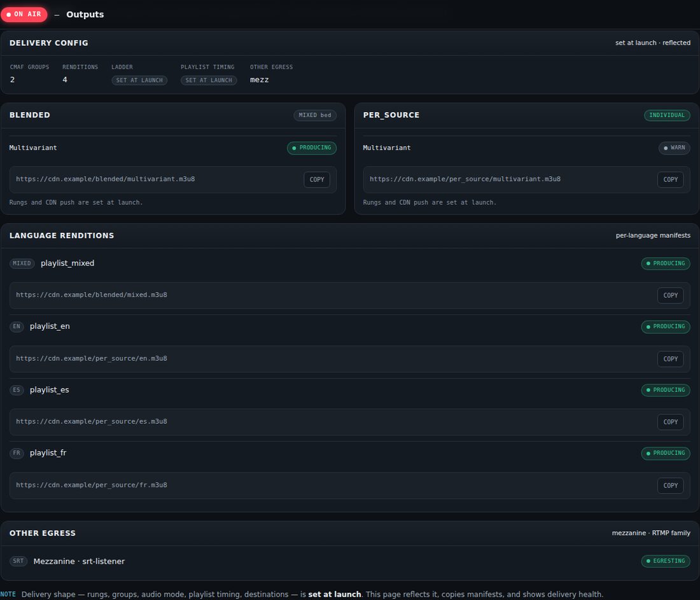Click the ON AIR status badge
Image resolution: width=700 pixels, height=600 pixels.
coord(24,14)
